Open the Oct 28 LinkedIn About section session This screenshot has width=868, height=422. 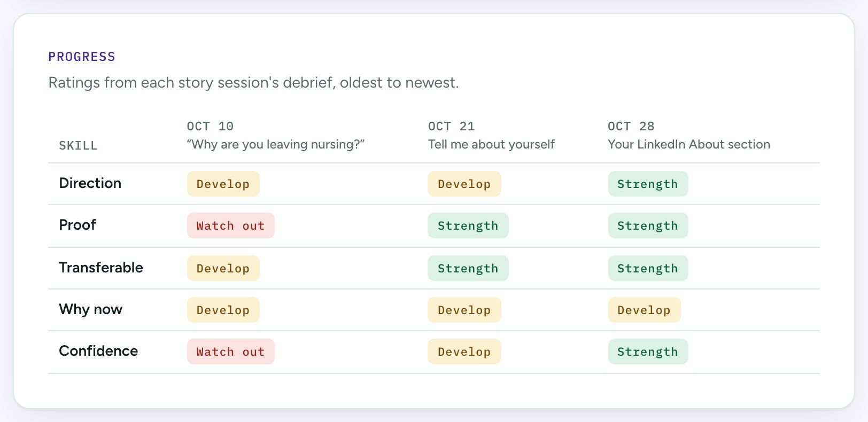pos(688,136)
